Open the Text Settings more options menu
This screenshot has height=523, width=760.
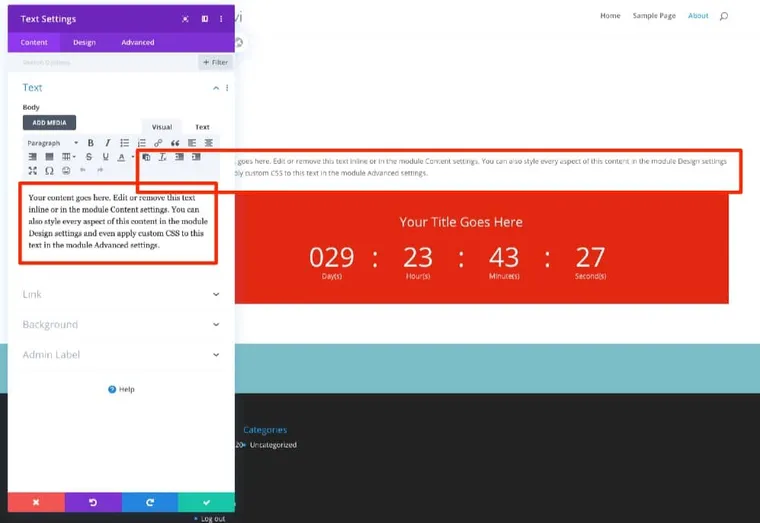[x=221, y=19]
